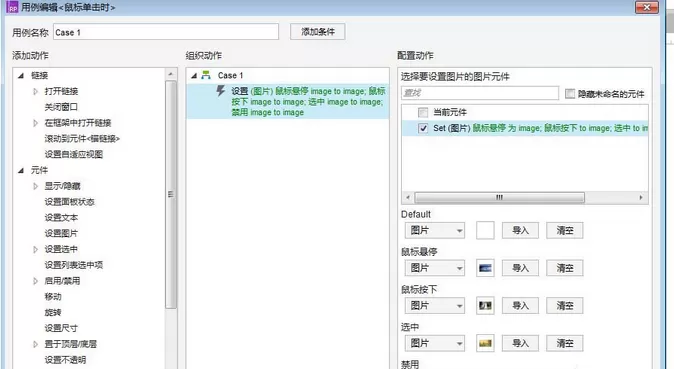This screenshot has height=369, width=674.
Task: Click the 鼠标悬停 image preview thumbnail
Action: pyautogui.click(x=485, y=268)
